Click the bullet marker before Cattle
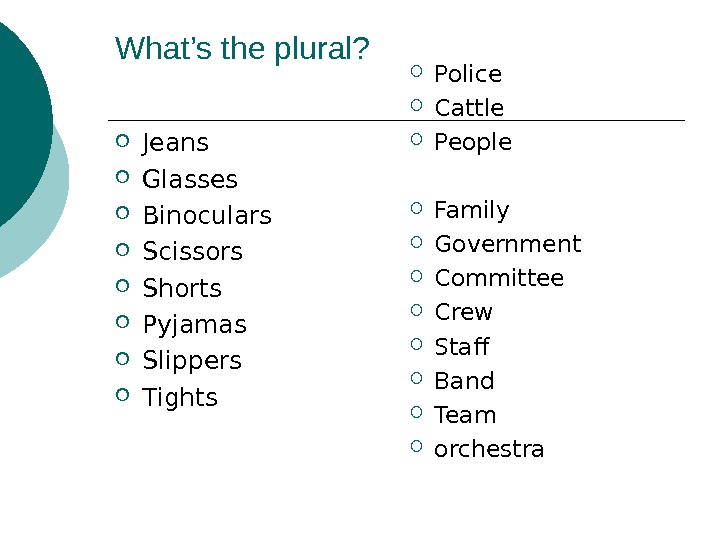 (416, 105)
